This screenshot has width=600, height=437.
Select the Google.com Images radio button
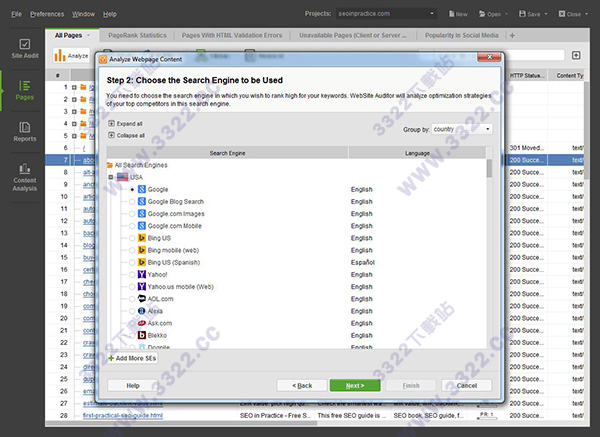[x=132, y=214]
